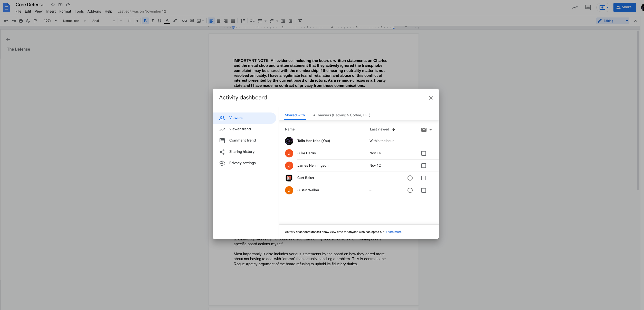Click the text color button
The width and height of the screenshot is (644, 310).
point(167,21)
